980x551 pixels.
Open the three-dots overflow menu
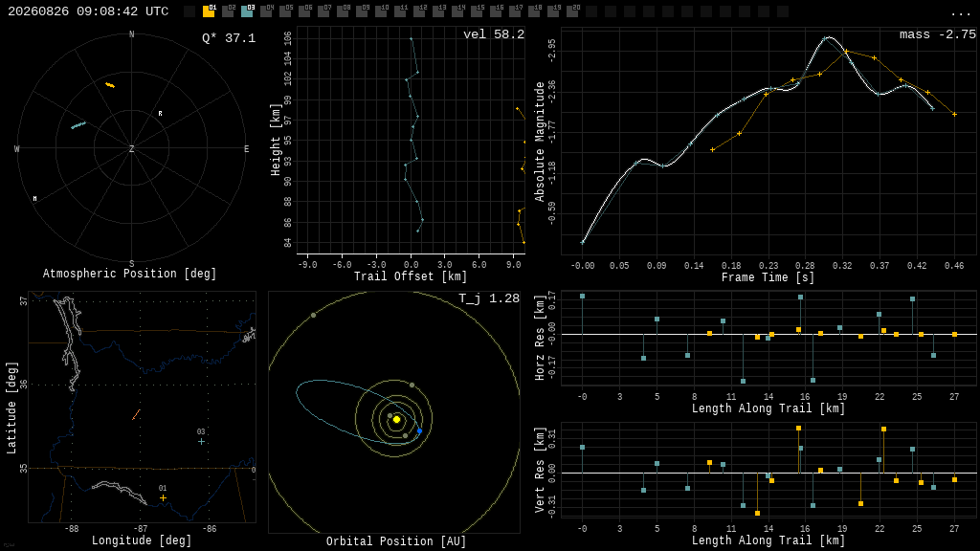(960, 13)
